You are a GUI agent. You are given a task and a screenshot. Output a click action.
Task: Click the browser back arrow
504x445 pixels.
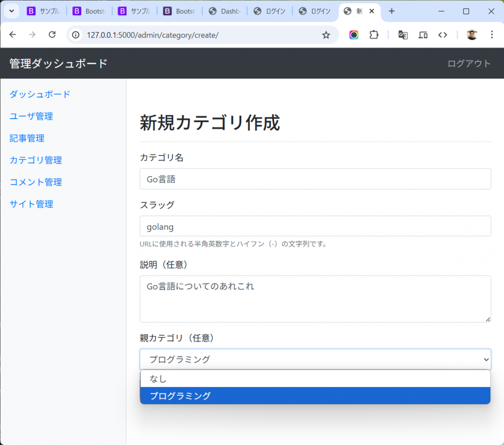(12, 35)
